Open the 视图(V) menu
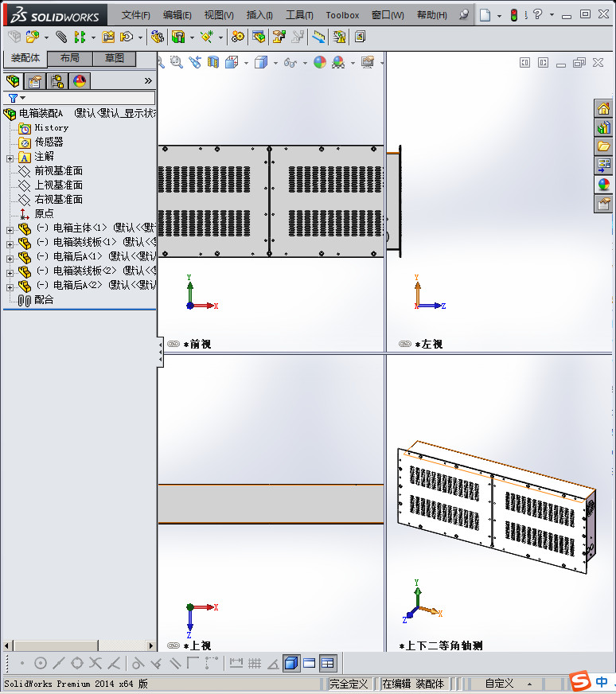 pyautogui.click(x=219, y=15)
